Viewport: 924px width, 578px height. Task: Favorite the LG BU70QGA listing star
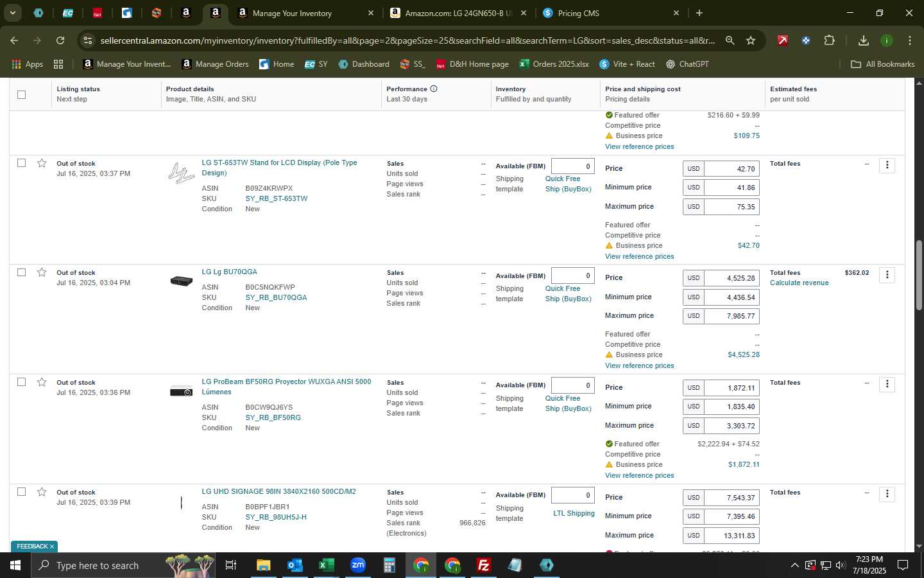42,272
